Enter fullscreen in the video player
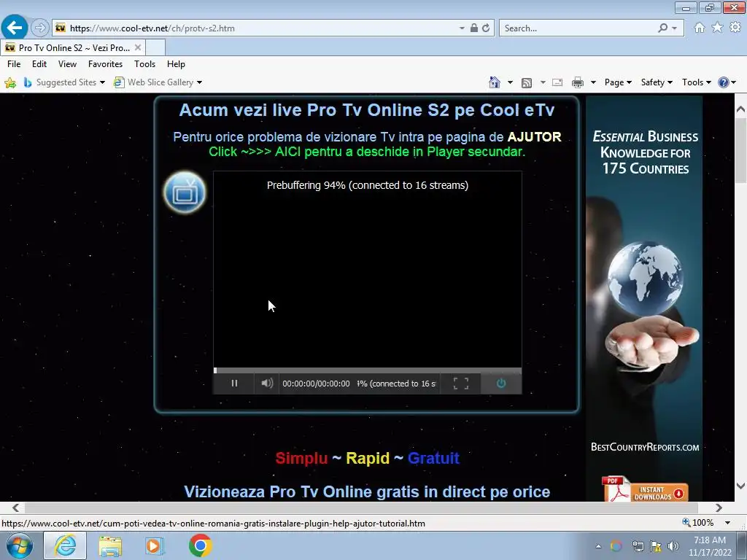 [x=461, y=384]
